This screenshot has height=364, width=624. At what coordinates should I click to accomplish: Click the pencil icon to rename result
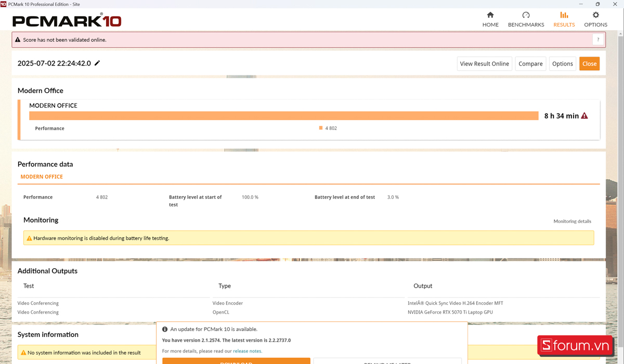pos(97,63)
